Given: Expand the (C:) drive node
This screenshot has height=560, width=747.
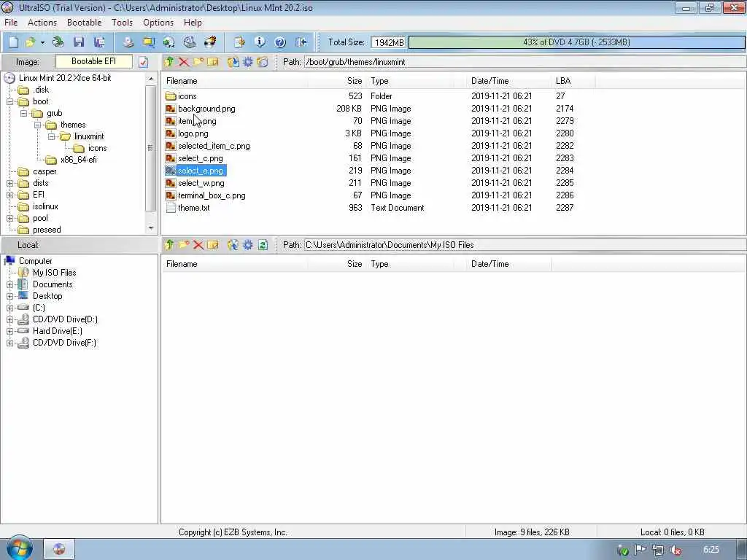Looking at the screenshot, I should (x=10, y=308).
